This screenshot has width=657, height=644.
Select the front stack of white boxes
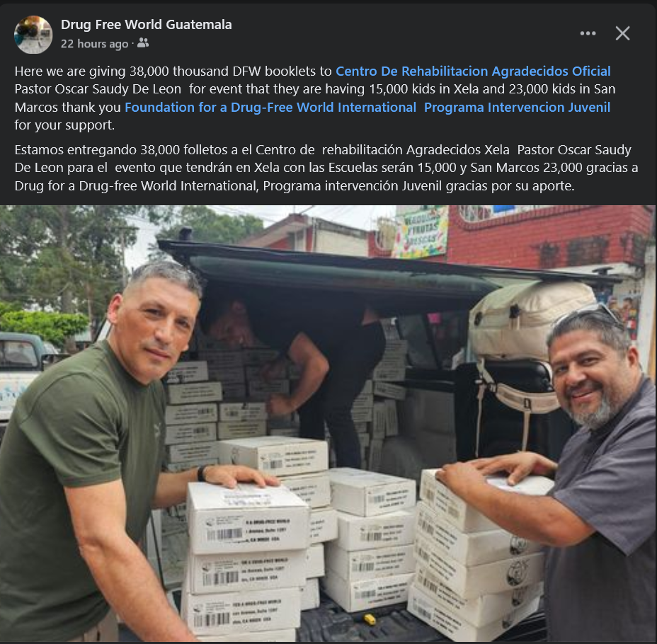[247, 561]
